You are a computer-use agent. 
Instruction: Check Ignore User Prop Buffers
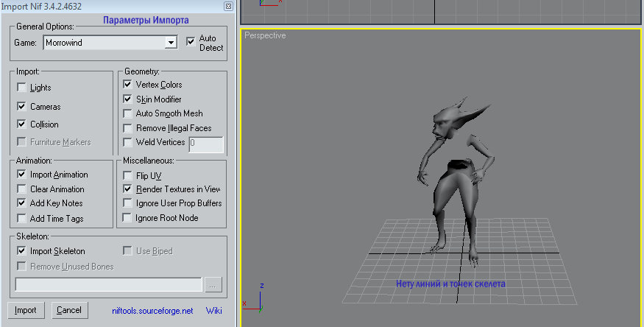[128, 203]
